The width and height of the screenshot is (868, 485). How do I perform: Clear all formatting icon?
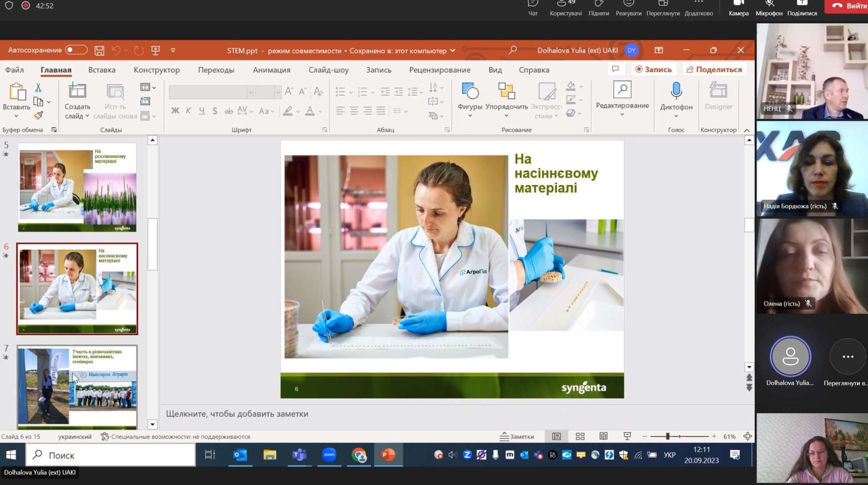(x=318, y=91)
